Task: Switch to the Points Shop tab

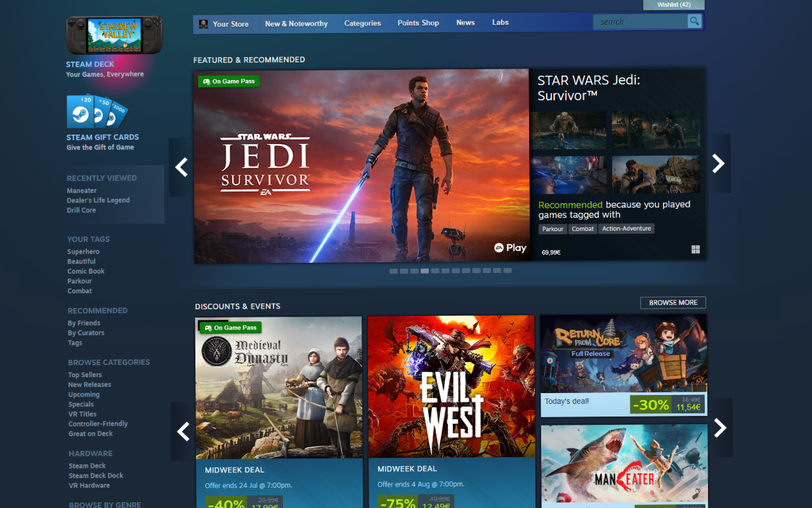Action: click(418, 23)
